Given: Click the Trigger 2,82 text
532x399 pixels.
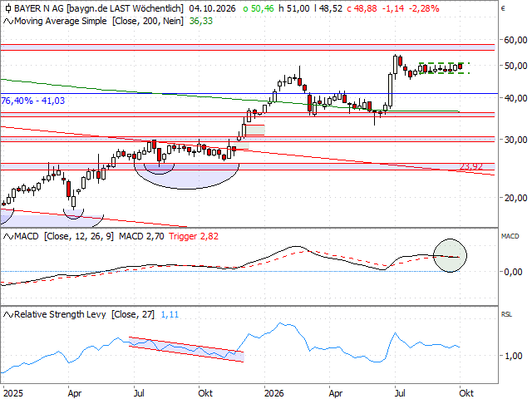Looking at the screenshot, I should pyautogui.click(x=194, y=236).
